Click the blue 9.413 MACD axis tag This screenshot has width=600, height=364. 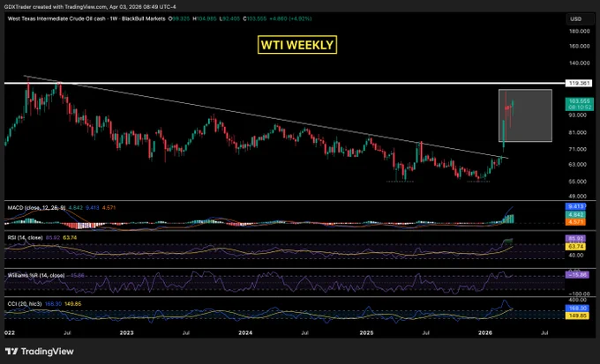(x=575, y=206)
